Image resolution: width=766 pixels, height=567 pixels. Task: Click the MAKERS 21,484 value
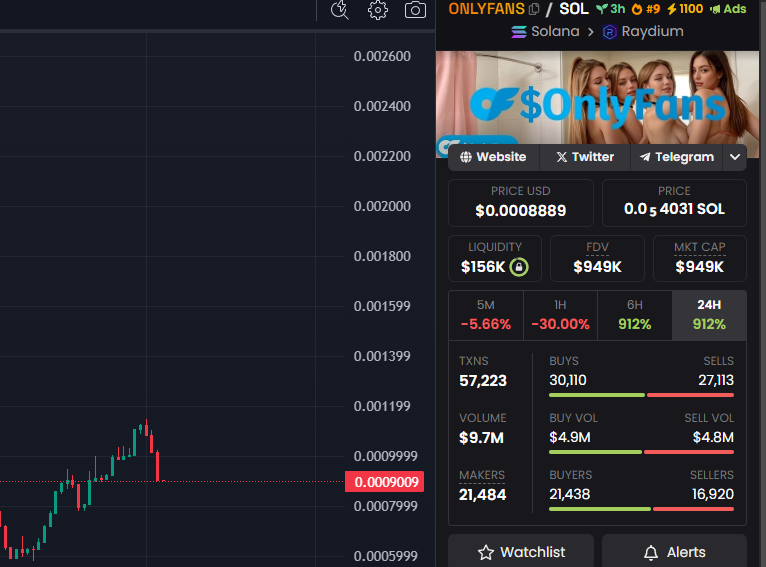click(x=482, y=495)
